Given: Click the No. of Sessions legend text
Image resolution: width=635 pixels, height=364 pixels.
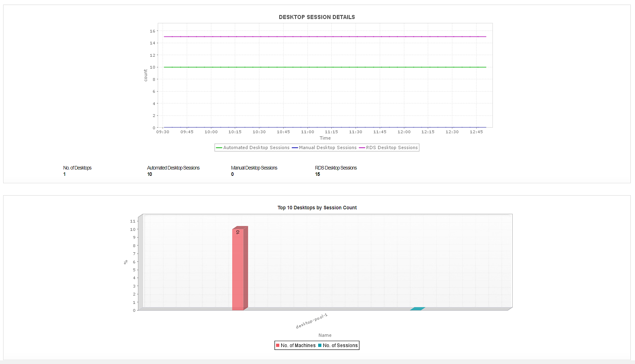Looking at the screenshot, I should point(340,345).
